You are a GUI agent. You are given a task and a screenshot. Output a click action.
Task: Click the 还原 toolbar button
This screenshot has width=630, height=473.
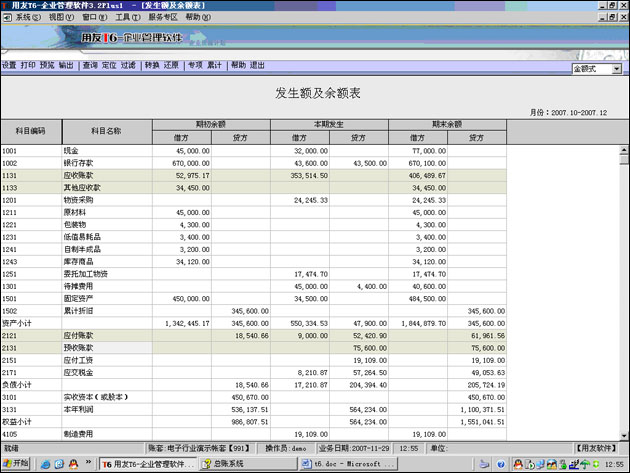[171, 65]
